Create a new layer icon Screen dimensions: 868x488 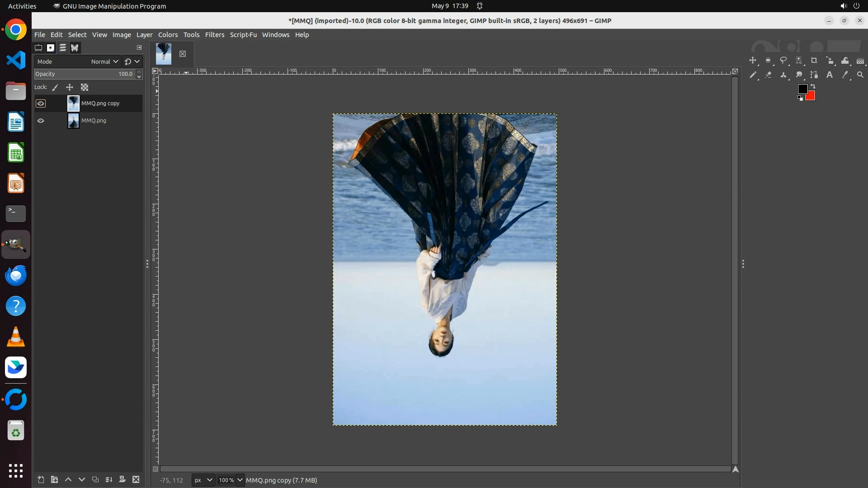tap(41, 479)
